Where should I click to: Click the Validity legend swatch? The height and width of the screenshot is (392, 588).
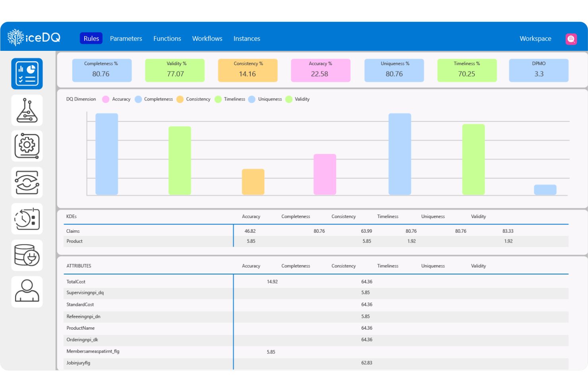tap(289, 99)
